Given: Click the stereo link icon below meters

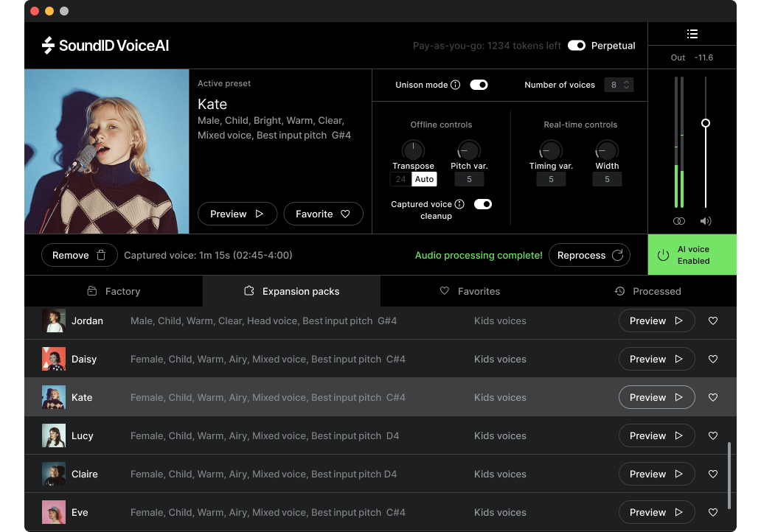Looking at the screenshot, I should (679, 221).
